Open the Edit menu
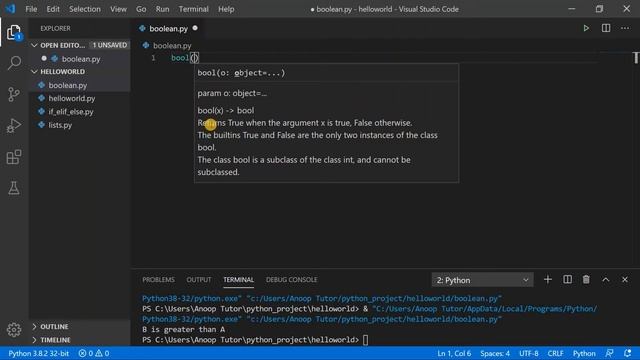The height and width of the screenshot is (360, 640). [53, 9]
